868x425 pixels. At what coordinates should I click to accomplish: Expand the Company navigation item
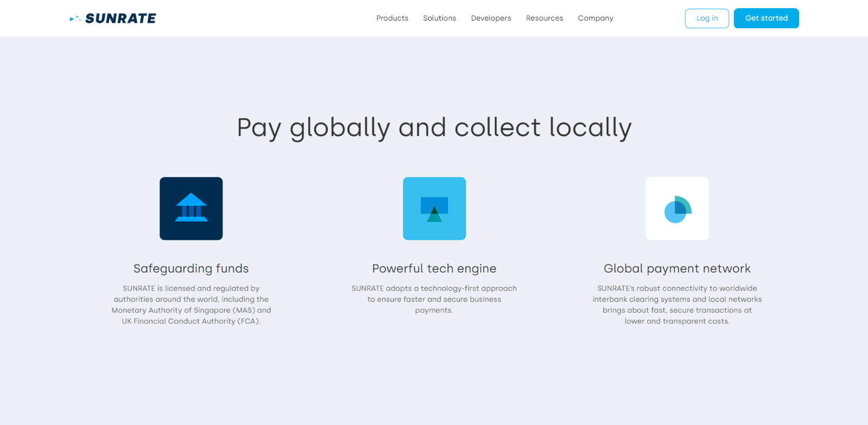pos(595,18)
